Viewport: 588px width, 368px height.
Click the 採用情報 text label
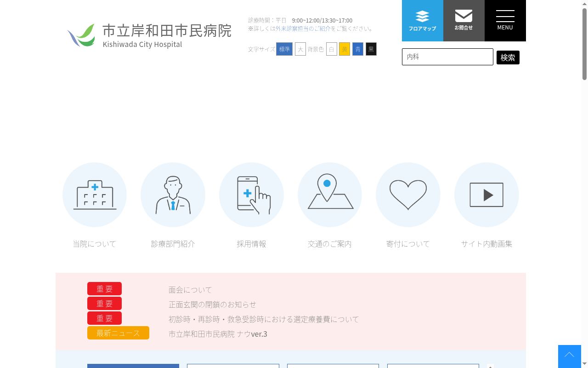[251, 244]
